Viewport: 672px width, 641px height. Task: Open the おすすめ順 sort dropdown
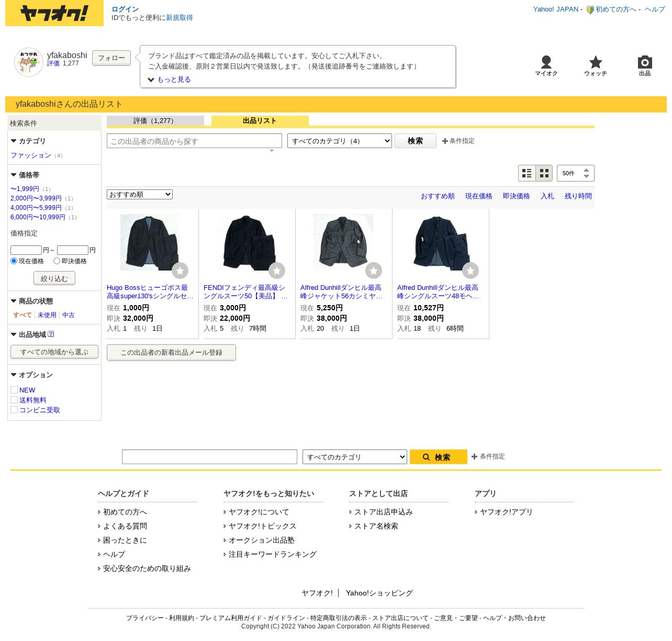tap(140, 195)
